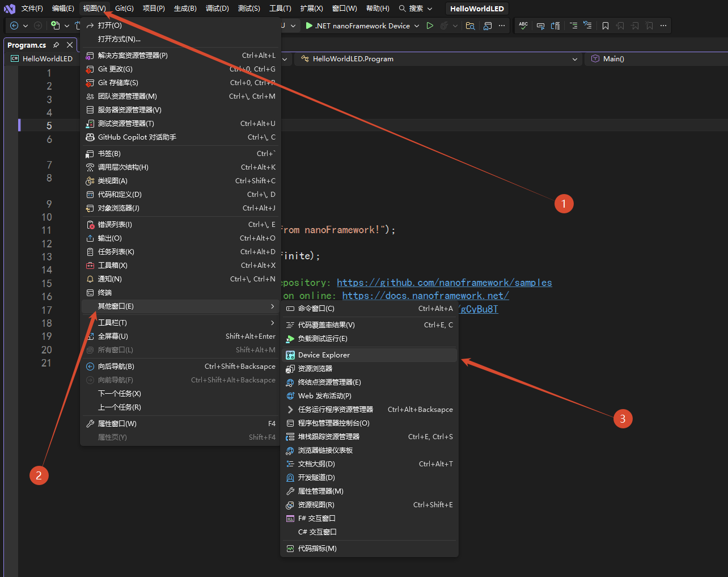Open the 扩展(X) menu
This screenshot has height=577, width=728.
(312, 9)
